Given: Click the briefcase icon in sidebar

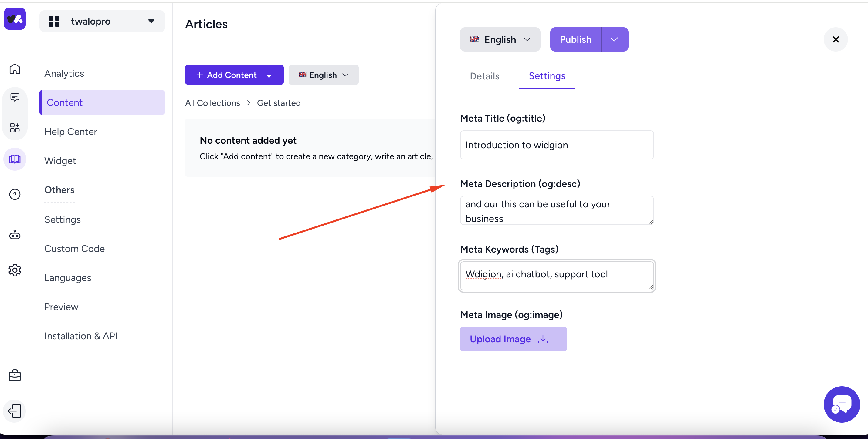Looking at the screenshot, I should [x=15, y=375].
